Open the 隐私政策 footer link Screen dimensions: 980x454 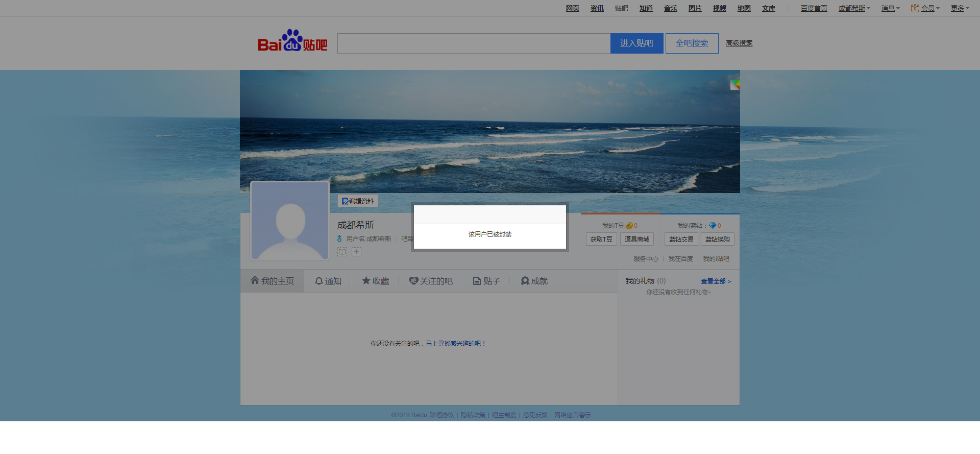point(473,415)
